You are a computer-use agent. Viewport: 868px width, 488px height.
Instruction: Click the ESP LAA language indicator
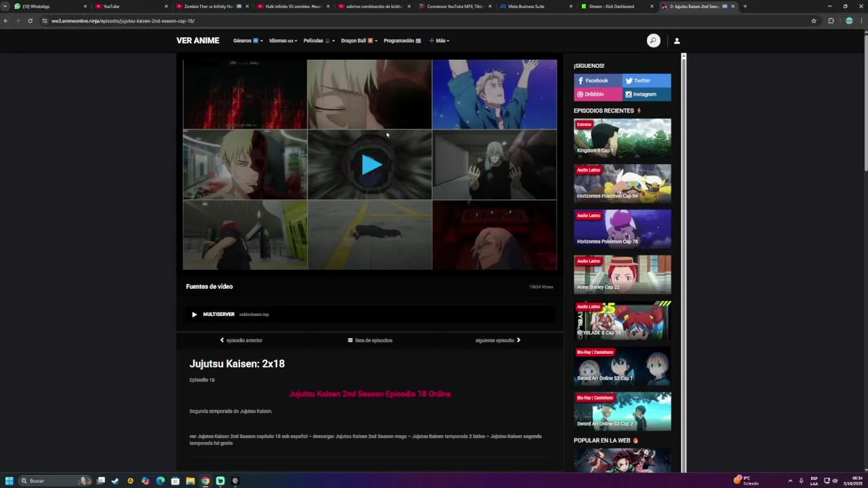(814, 481)
